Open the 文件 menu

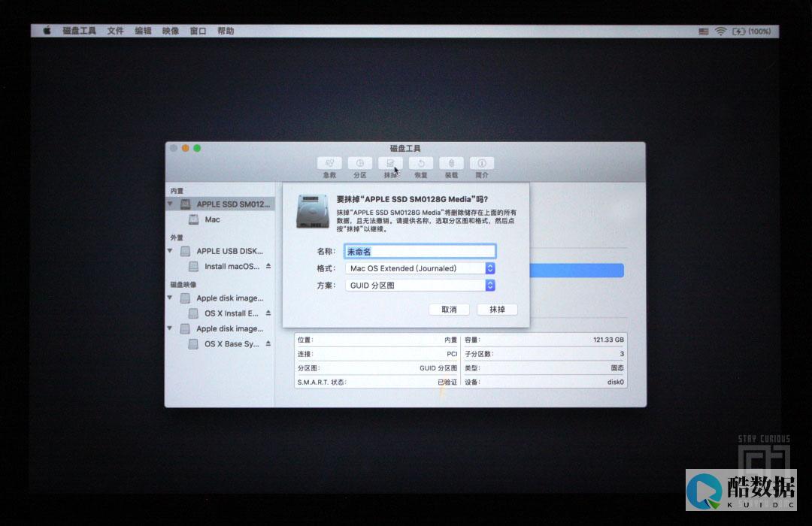116,31
